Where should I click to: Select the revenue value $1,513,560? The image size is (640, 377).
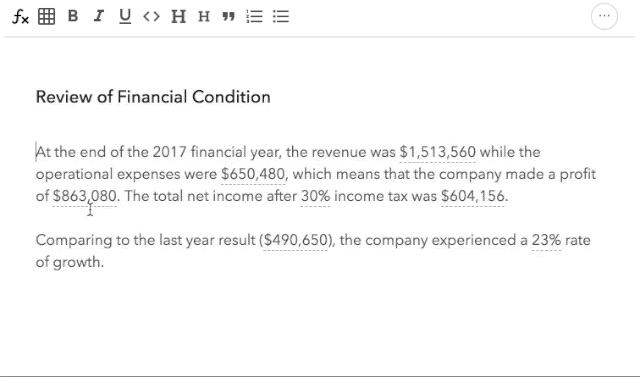pyautogui.click(x=438, y=152)
